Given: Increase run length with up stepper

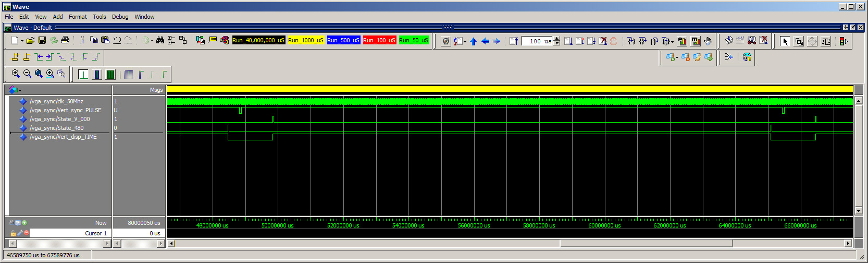Looking at the screenshot, I should pos(557,39).
